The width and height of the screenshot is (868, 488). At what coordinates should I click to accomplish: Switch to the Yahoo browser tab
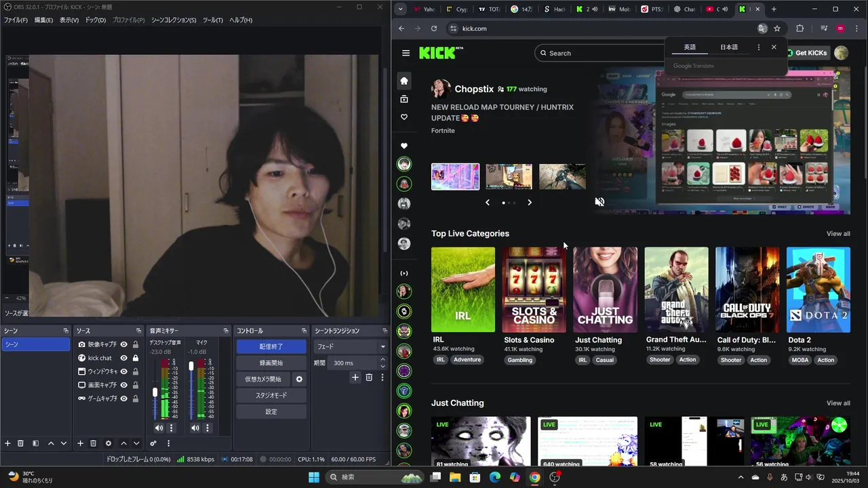coord(423,9)
